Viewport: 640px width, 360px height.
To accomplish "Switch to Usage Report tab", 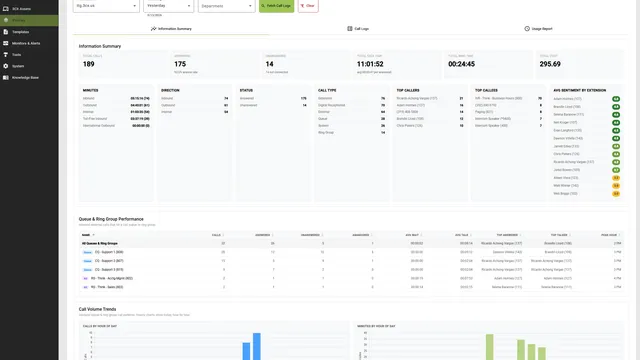I will click(x=538, y=29).
